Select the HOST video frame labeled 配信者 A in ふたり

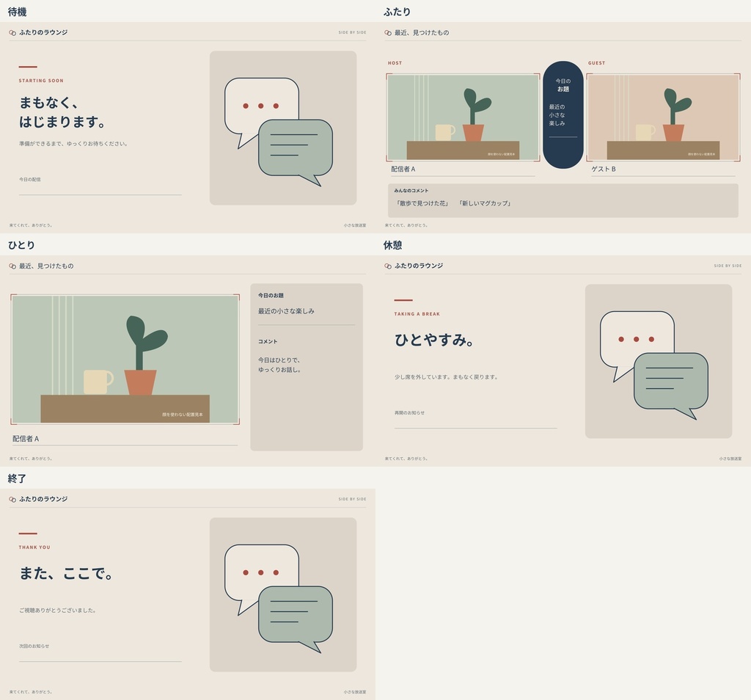464,117
